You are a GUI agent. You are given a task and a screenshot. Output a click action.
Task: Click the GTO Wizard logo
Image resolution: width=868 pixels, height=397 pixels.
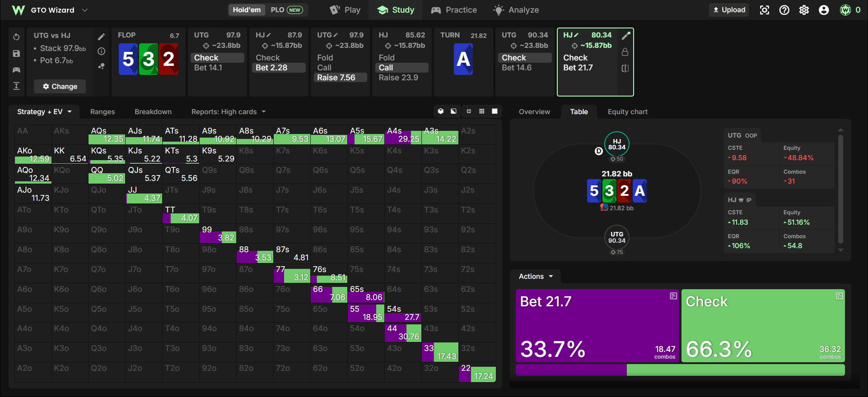[18, 10]
